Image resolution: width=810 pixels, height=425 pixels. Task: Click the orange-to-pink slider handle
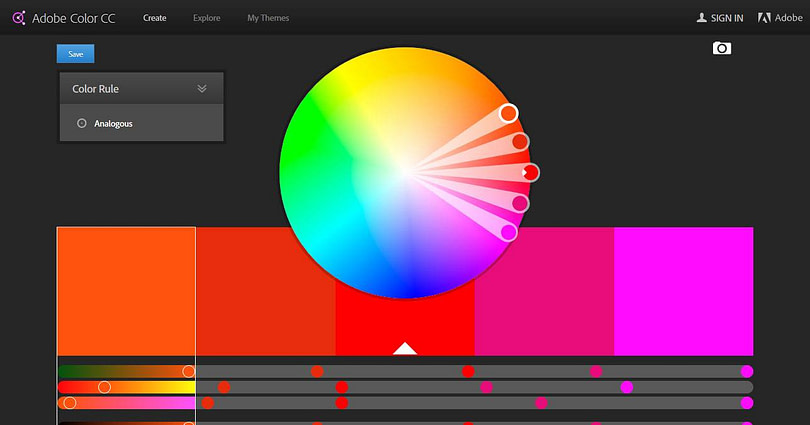coord(70,403)
